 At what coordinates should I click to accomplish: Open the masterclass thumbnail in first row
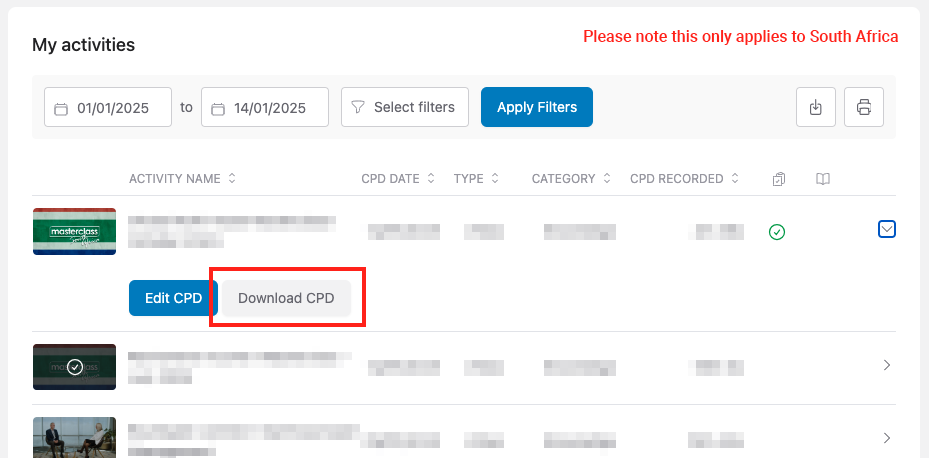tap(74, 231)
